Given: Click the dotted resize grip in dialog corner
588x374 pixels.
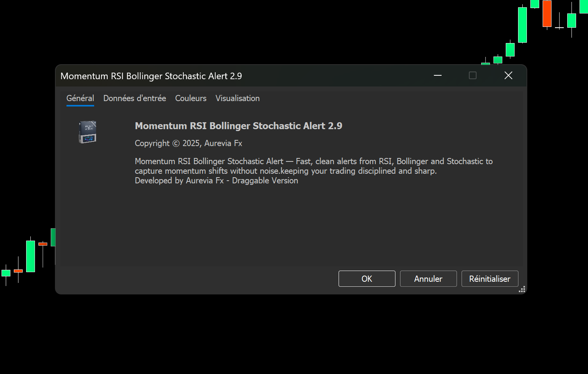Looking at the screenshot, I should 522,289.
